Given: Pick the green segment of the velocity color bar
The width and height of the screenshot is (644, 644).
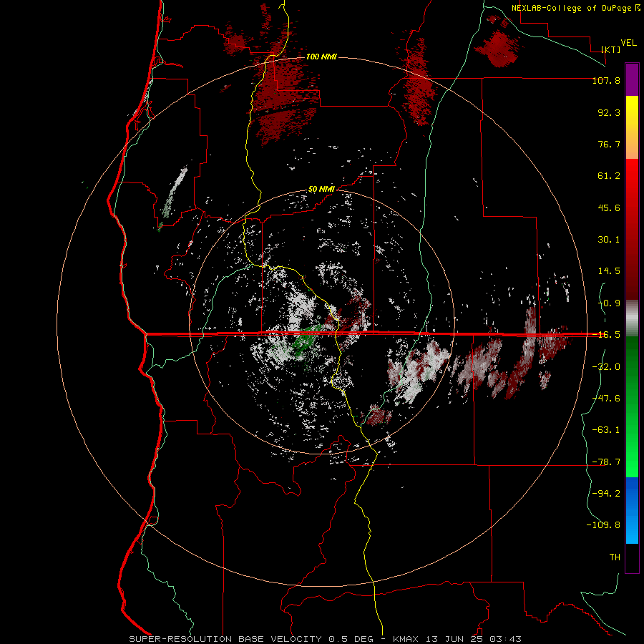Looking at the screenshot, I should (632, 406).
